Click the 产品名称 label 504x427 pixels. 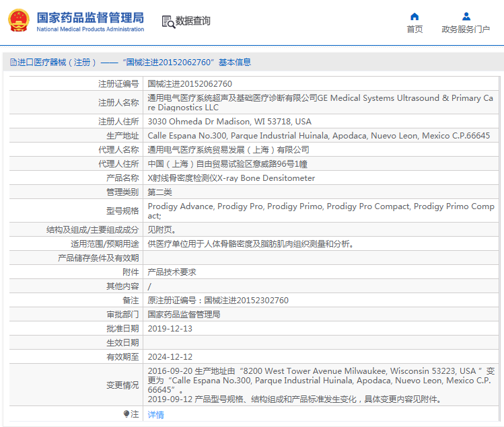pyautogui.click(x=122, y=178)
